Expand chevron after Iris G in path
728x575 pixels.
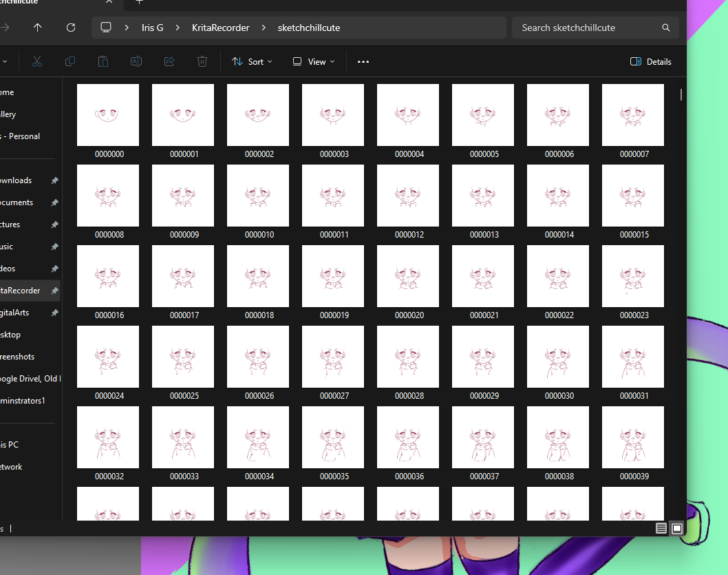(x=178, y=28)
